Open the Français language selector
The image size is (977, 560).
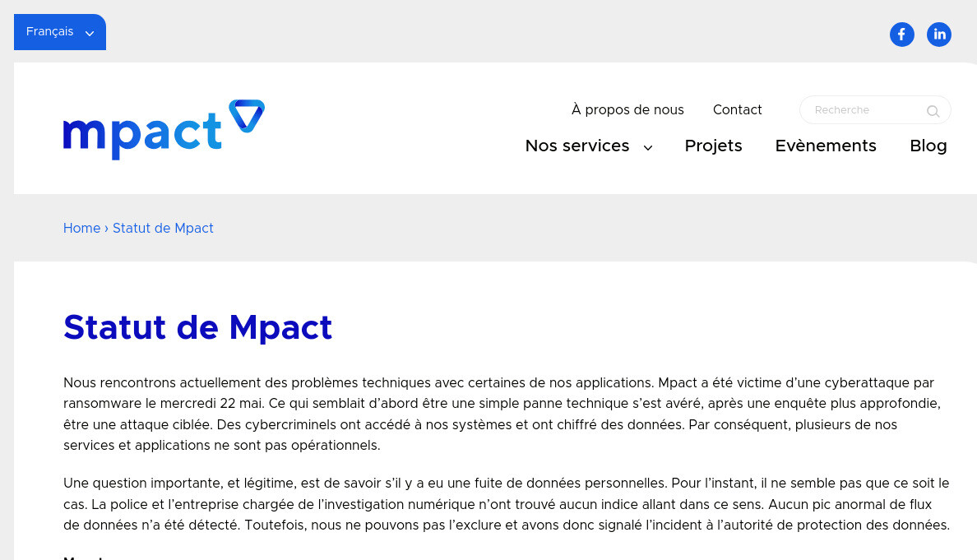tap(60, 32)
